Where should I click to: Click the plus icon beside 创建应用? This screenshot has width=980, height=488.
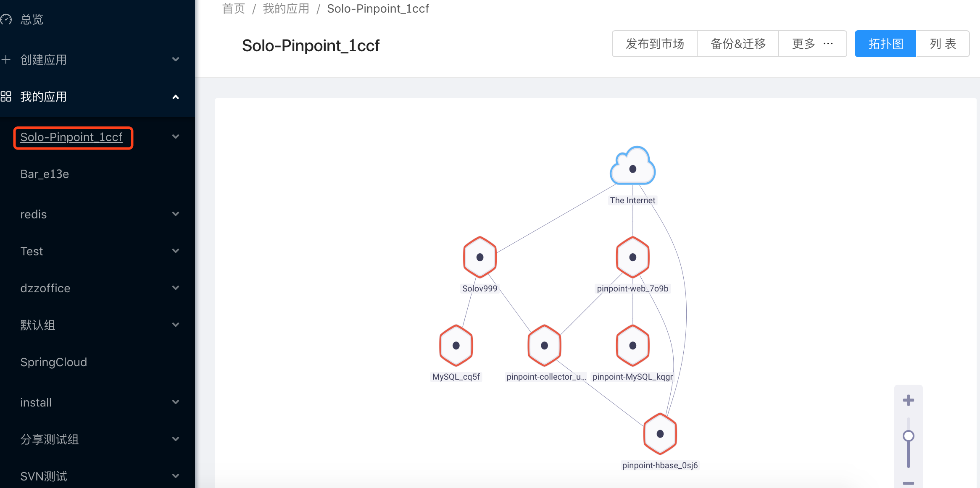tap(6, 60)
